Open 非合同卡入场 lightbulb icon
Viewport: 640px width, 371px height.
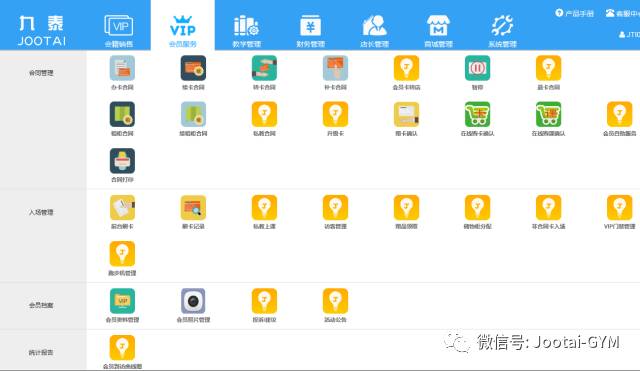(548, 208)
